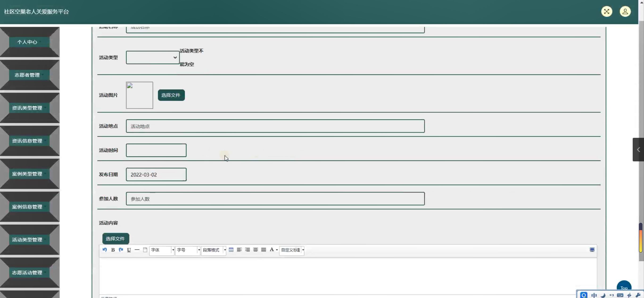This screenshot has height=298, width=644.
Task: Toggle editor fullscreen mode icon
Action: [592, 250]
